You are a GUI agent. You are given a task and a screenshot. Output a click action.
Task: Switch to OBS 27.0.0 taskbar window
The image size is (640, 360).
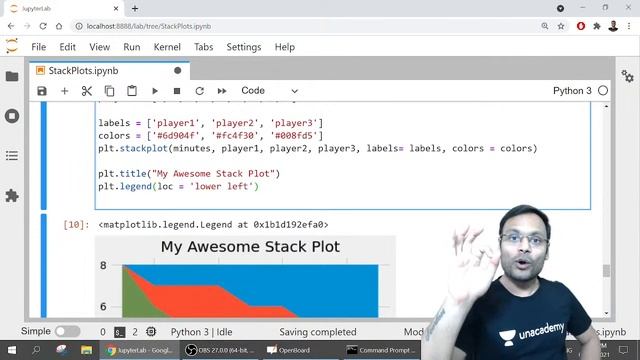220,350
